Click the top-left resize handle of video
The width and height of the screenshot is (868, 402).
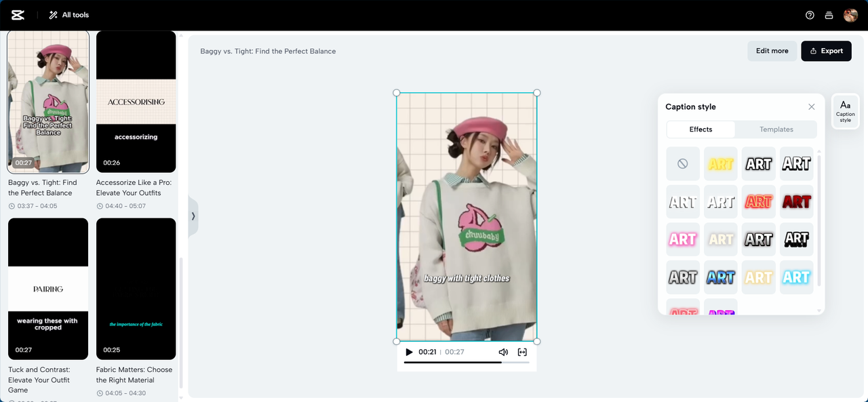tap(397, 93)
